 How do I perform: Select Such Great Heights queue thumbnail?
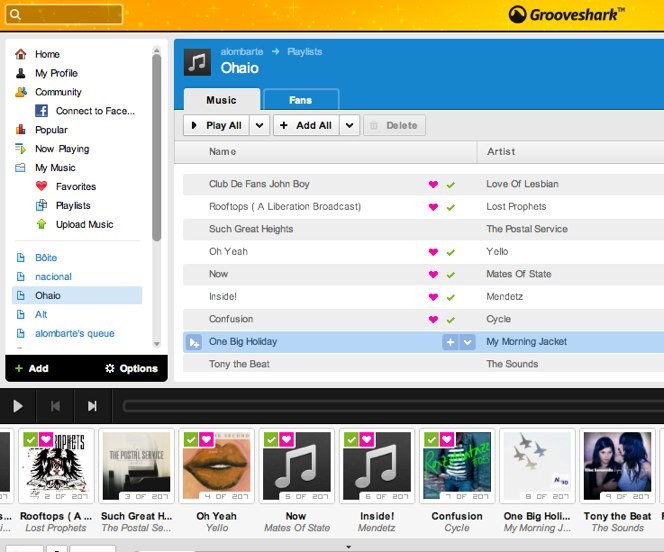tap(136, 466)
